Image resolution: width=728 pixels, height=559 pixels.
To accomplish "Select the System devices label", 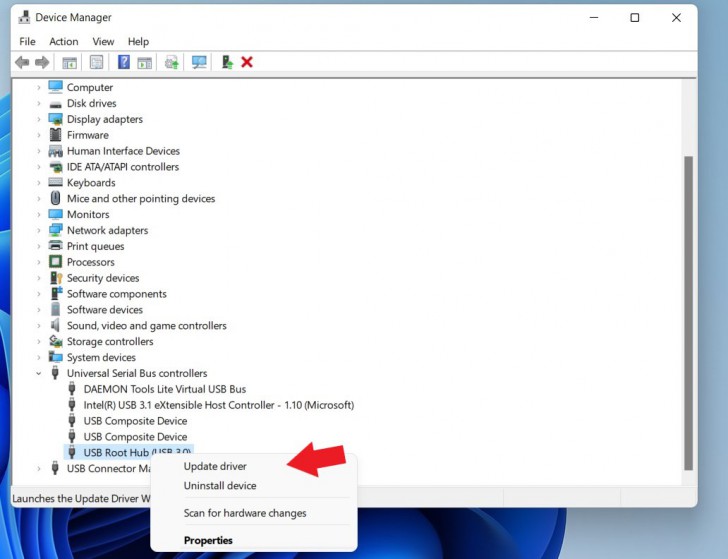I will click(x=101, y=358).
